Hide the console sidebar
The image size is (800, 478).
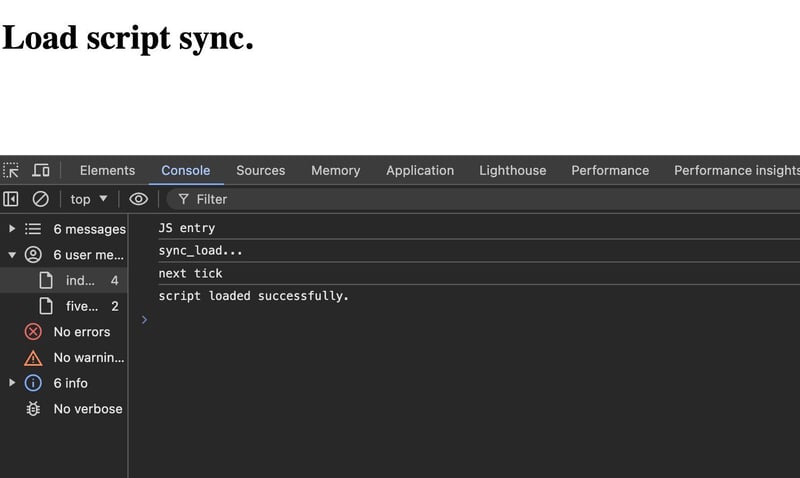tap(11, 199)
